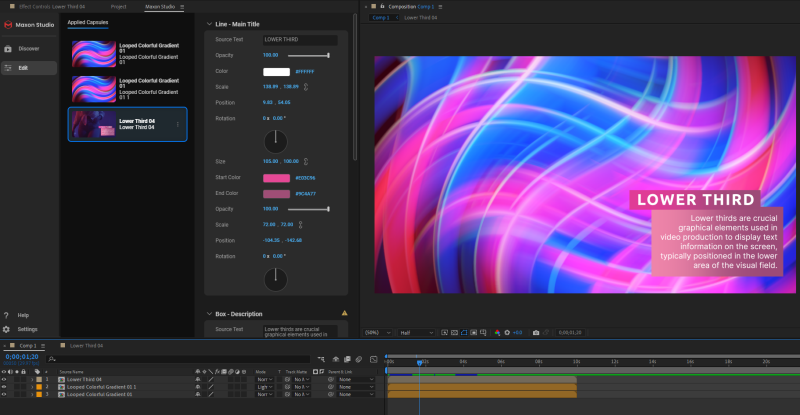Open the Help page in sidebar
Screen dimensions: 800x415
point(24,315)
